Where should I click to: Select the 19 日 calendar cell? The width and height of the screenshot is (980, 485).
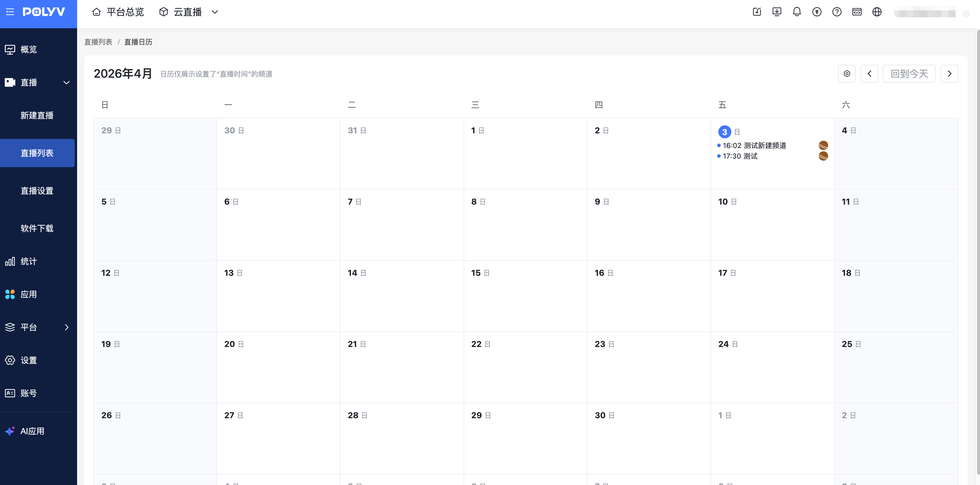coord(155,367)
